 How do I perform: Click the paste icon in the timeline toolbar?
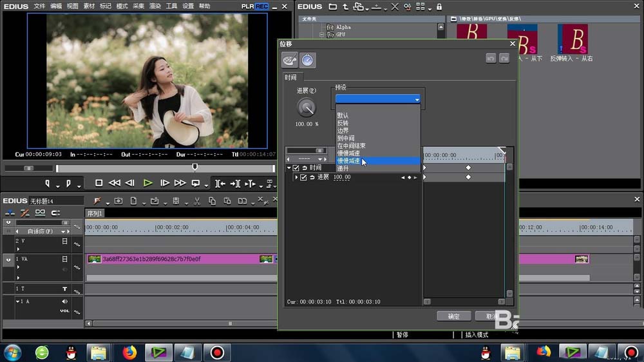[227, 201]
